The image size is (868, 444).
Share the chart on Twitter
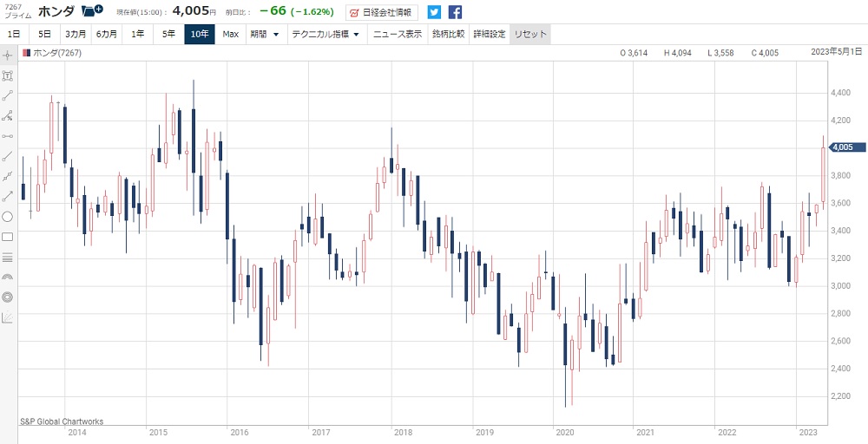pos(435,11)
